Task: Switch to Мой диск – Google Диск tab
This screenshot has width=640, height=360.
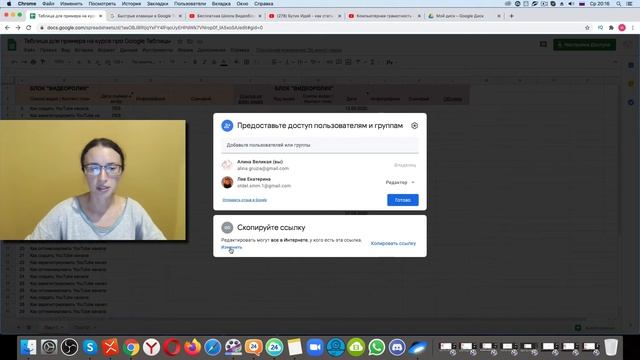Action: [463, 16]
